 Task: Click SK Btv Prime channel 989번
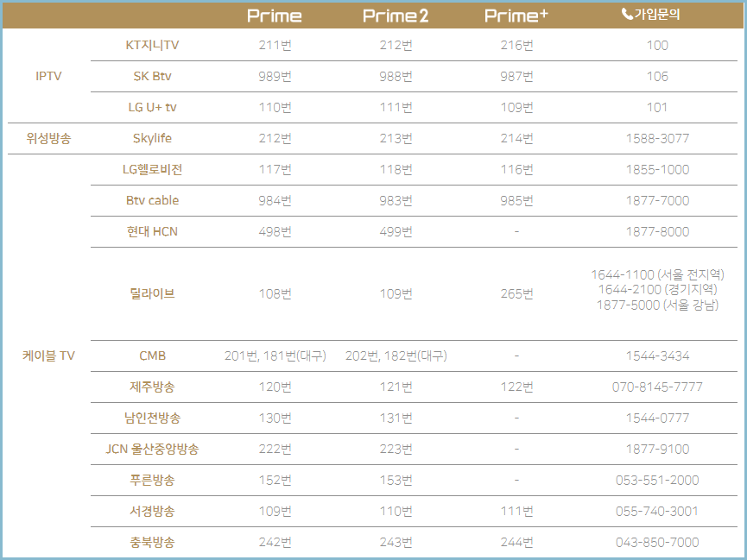coord(275,76)
